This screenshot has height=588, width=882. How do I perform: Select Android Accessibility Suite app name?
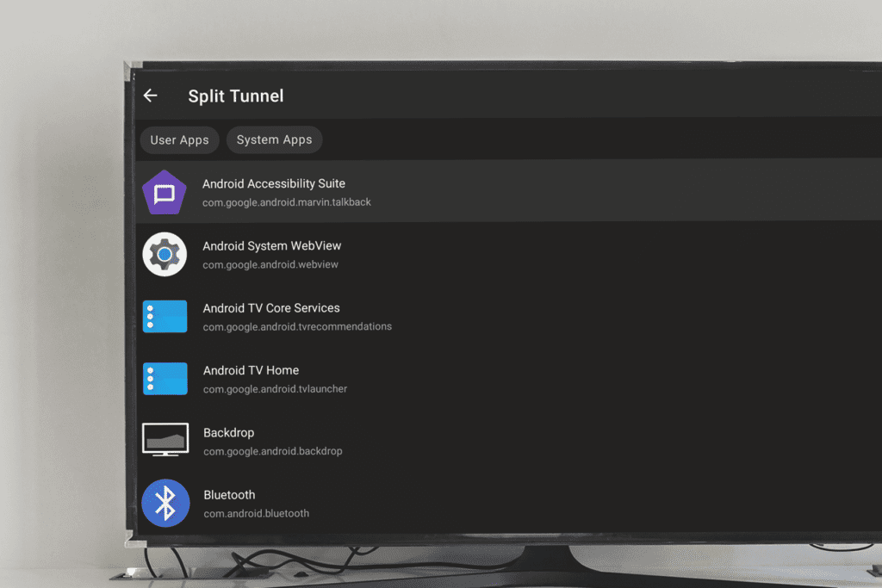click(x=274, y=184)
